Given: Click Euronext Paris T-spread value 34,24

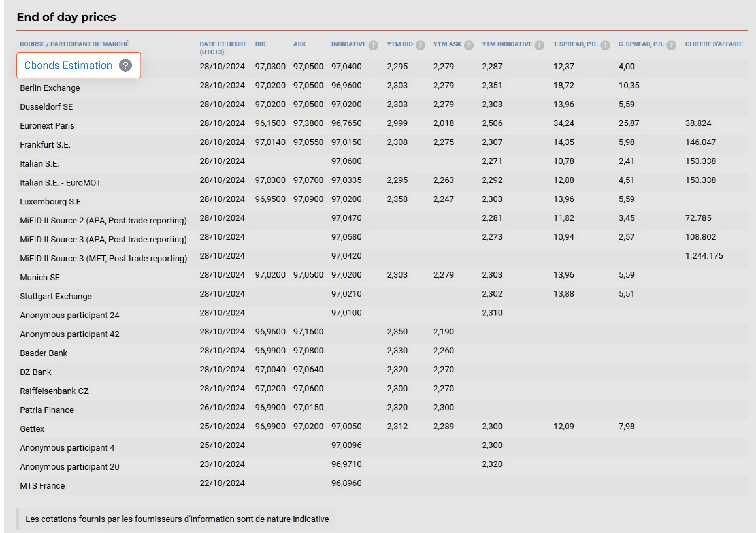Looking at the screenshot, I should tap(563, 123).
